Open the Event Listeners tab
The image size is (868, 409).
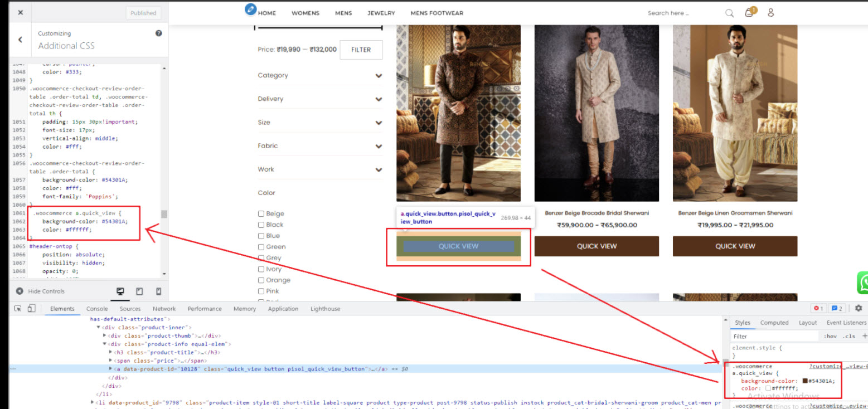click(846, 323)
